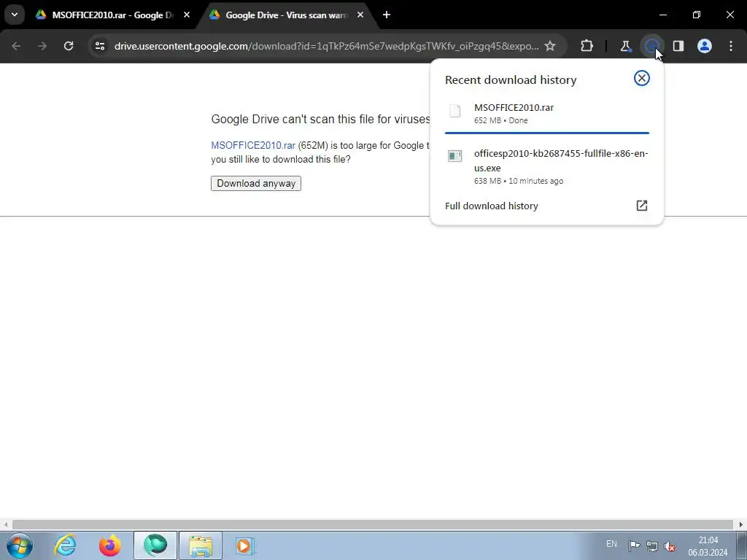The width and height of the screenshot is (747, 560).
Task: Click the EN language indicator
Action: 611,544
